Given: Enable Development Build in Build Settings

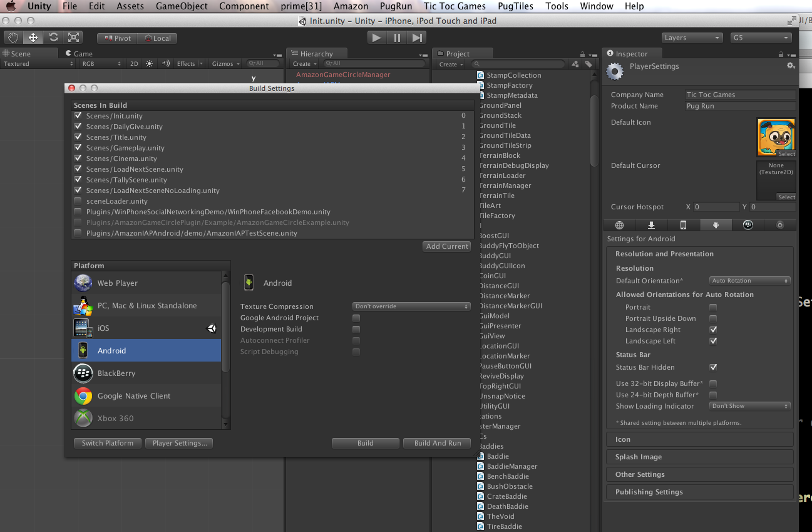Looking at the screenshot, I should pos(356,329).
